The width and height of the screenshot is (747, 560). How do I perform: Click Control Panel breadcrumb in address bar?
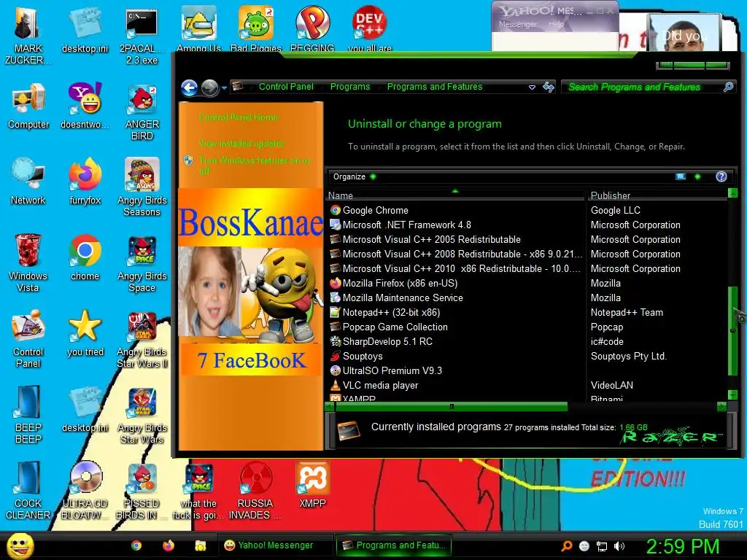(x=286, y=87)
